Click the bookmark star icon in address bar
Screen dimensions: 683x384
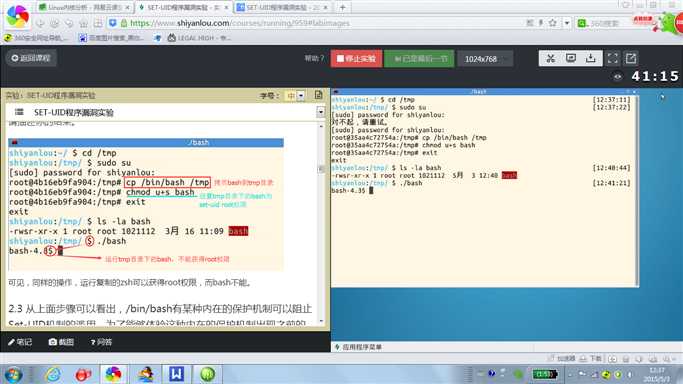(x=552, y=23)
